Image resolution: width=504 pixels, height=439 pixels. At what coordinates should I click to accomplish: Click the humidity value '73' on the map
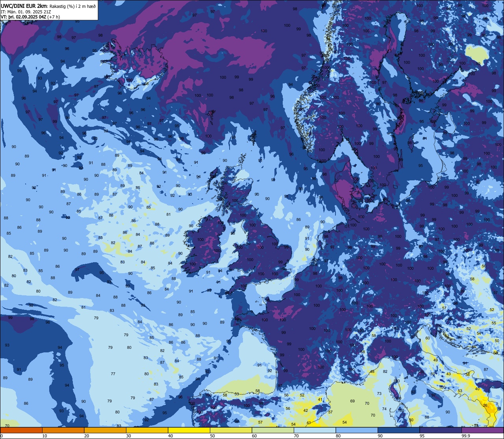pos(379,394)
